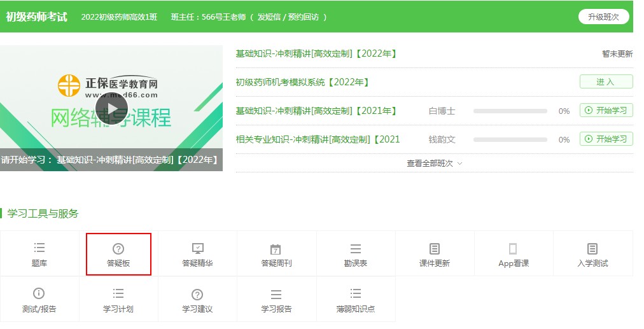
Task: Start learning 白博士's 2021 基础知识 course
Action: coord(606,111)
